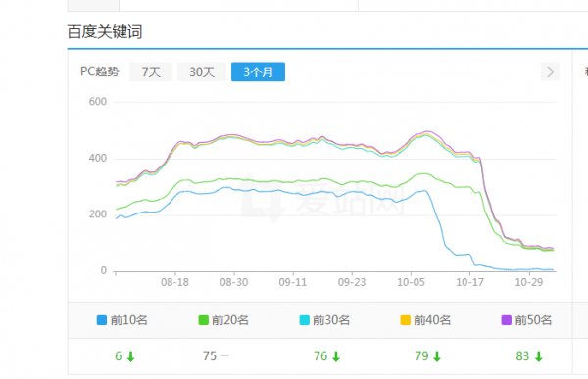
Task: Toggle the 前30名 cyan legend swatch
Action: [x=305, y=320]
